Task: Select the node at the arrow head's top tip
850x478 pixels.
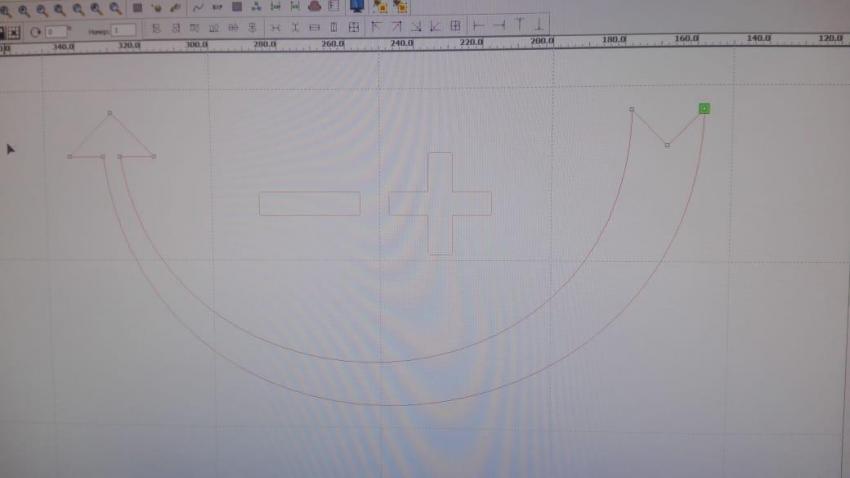Action: pyautogui.click(x=110, y=113)
